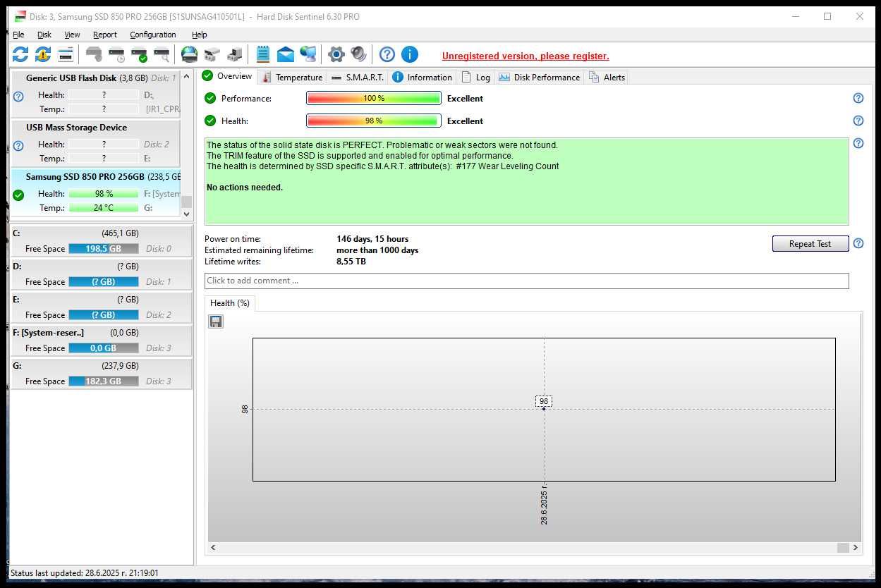This screenshot has height=588, width=881.
Task: Click the Health 98 % progress bar
Action: click(x=374, y=121)
